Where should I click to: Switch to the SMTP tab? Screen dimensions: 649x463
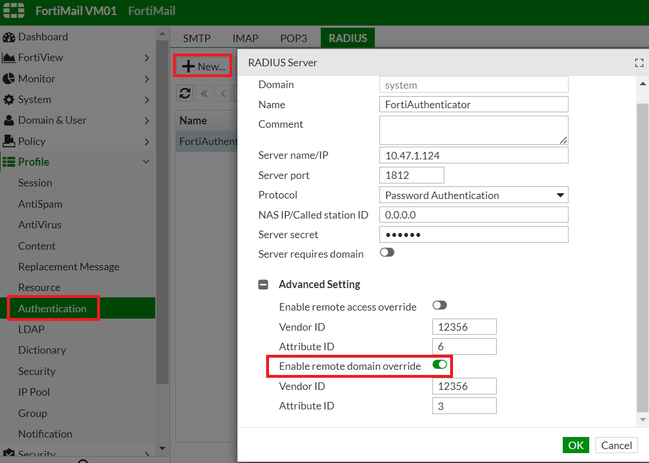[196, 38]
